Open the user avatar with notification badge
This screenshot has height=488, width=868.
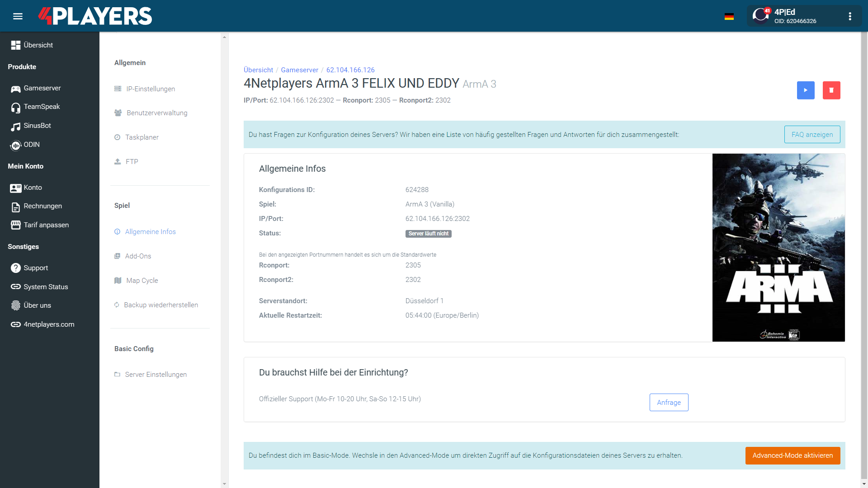point(761,16)
